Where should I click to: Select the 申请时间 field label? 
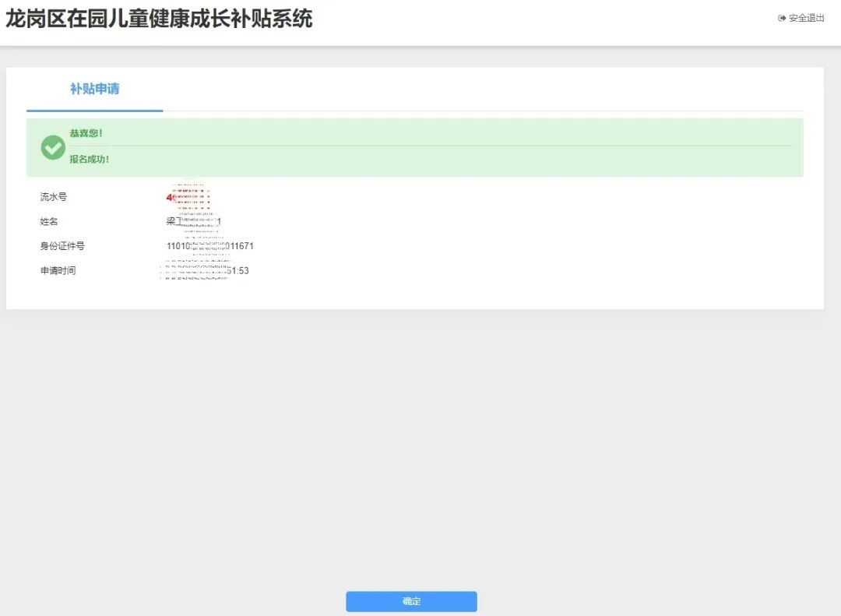pos(58,271)
